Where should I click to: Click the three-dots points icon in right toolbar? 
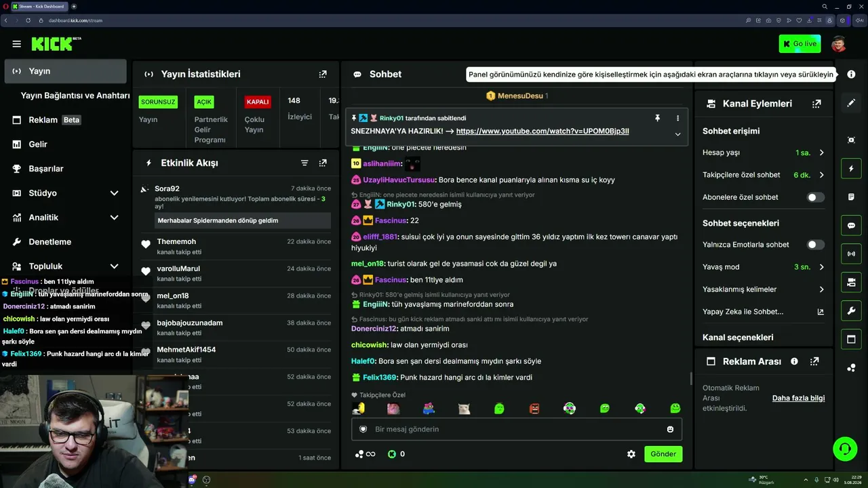click(x=851, y=368)
